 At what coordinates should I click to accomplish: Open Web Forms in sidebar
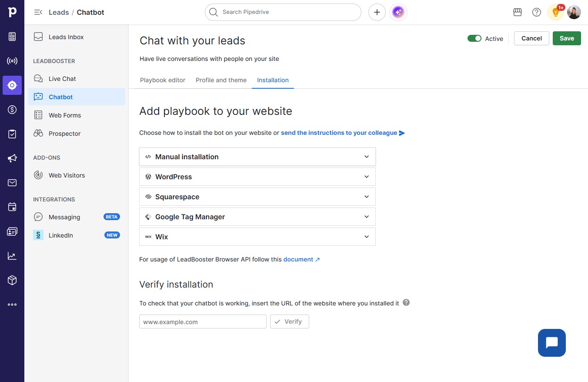coord(77,115)
